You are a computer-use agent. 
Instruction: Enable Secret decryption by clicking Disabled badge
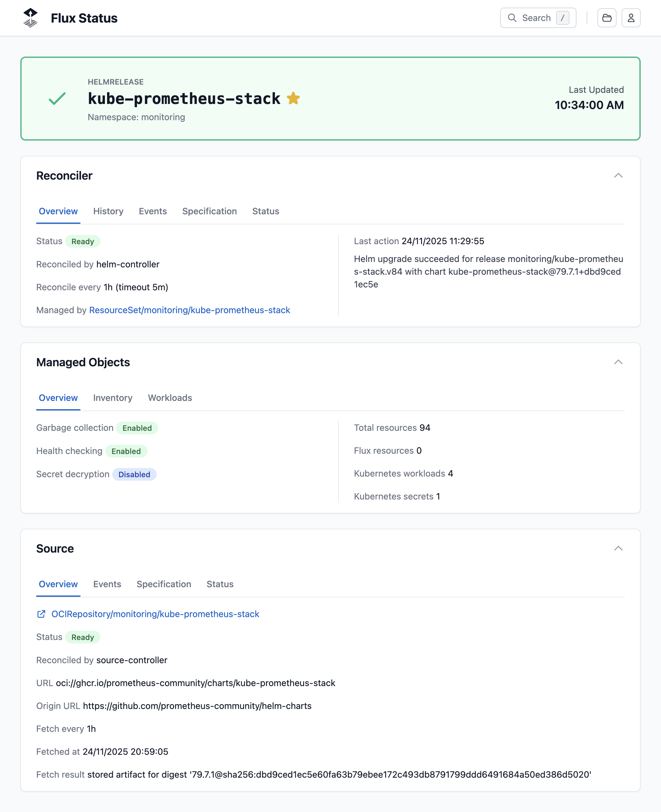[134, 474]
